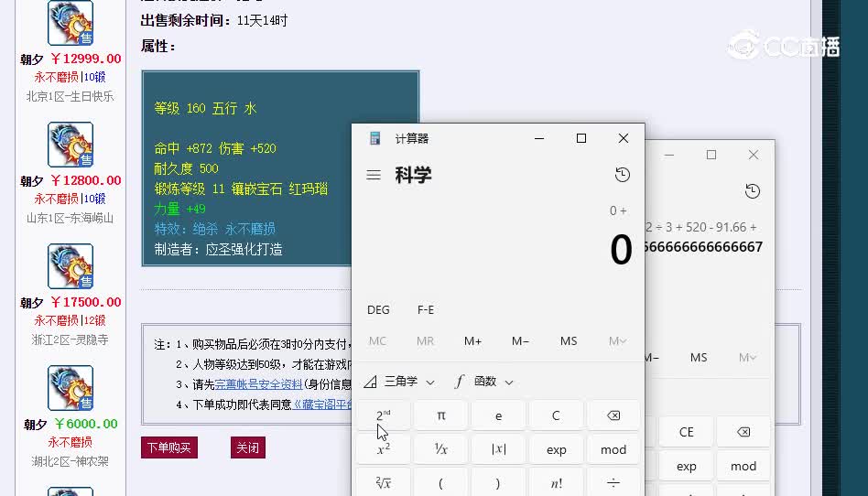Click the divide key
Viewport: 868px width, 496px height.
(613, 483)
